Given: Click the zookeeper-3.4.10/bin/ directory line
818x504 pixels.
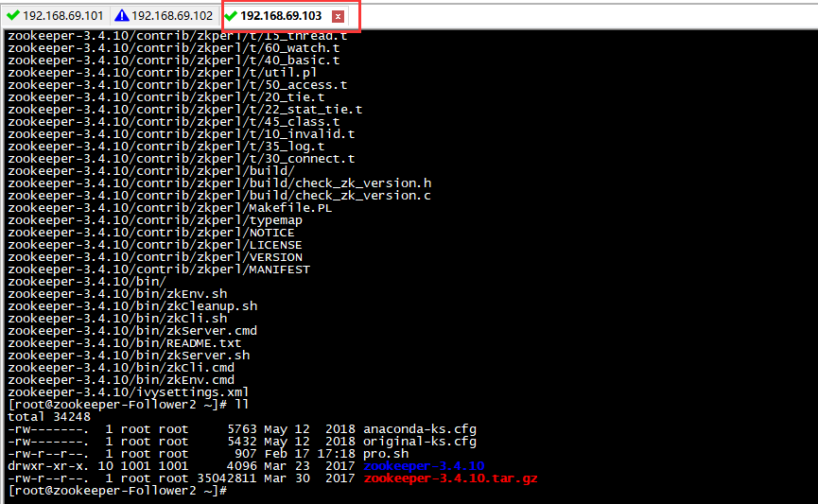Looking at the screenshot, I should 87,282.
